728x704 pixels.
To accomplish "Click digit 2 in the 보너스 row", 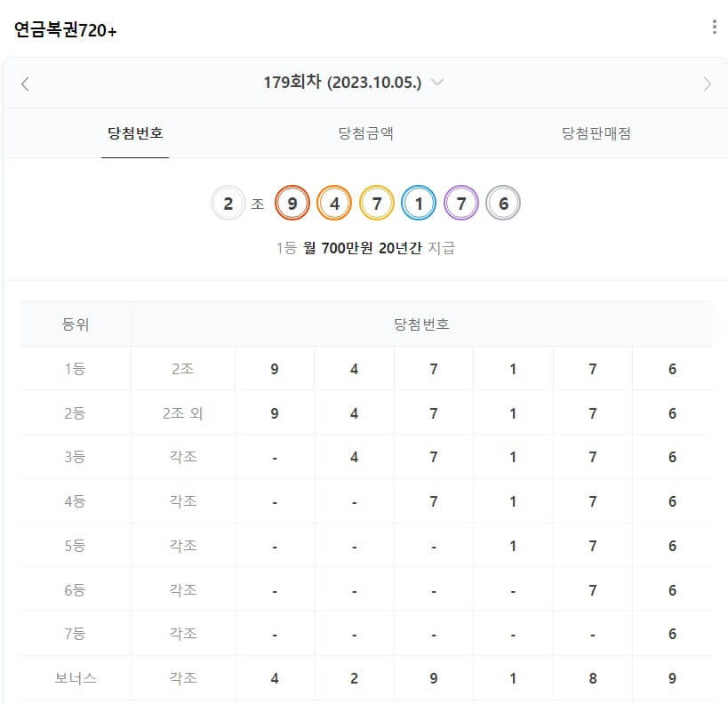I will click(354, 679).
